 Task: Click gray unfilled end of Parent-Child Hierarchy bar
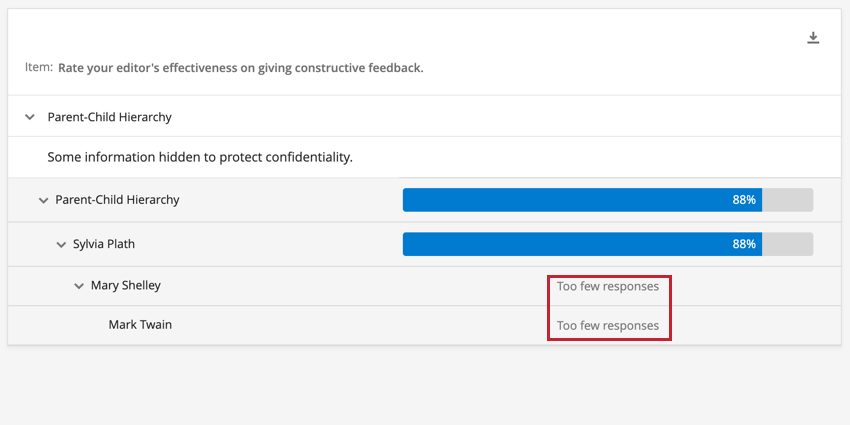click(788, 200)
